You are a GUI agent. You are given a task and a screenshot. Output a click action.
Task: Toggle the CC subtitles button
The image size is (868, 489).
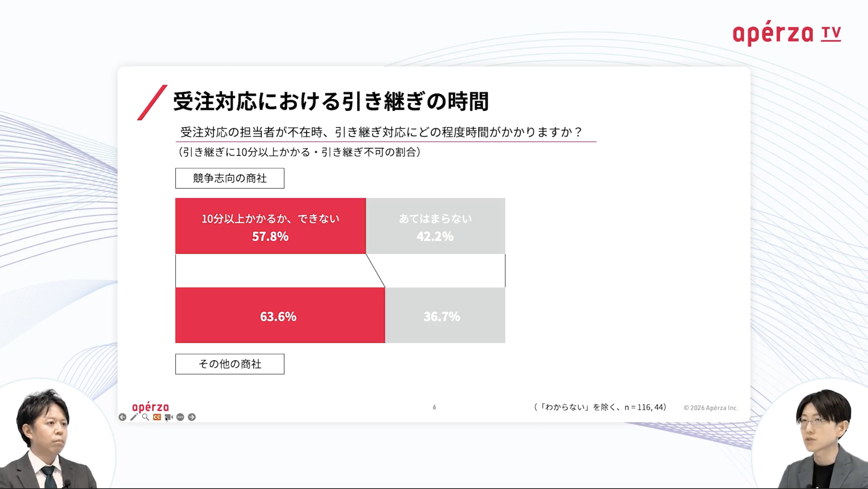tap(157, 417)
